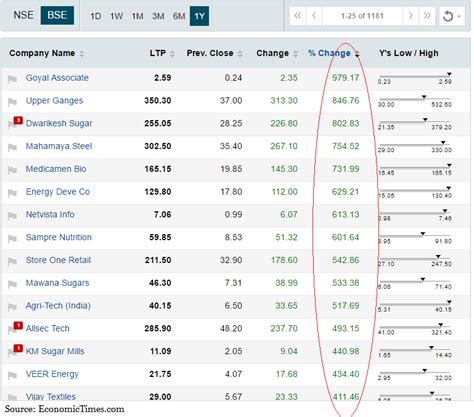
Task: Flag the VEER Energy row
Action: (x=12, y=376)
